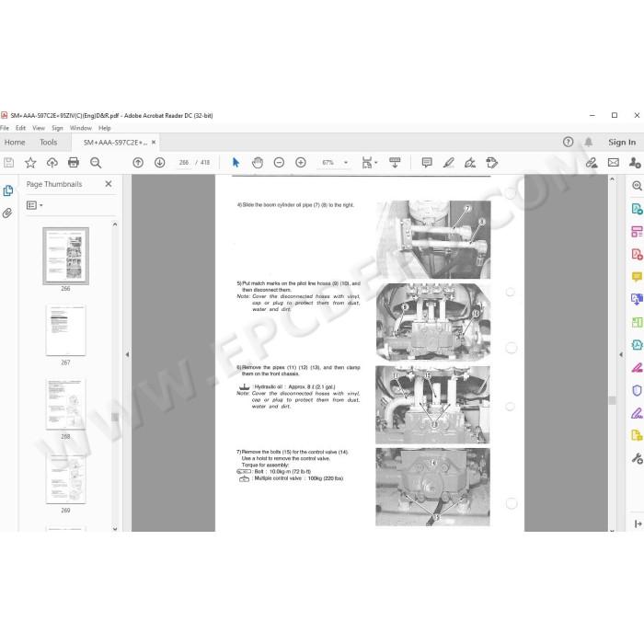Click the zoom percentage field

tap(328, 163)
